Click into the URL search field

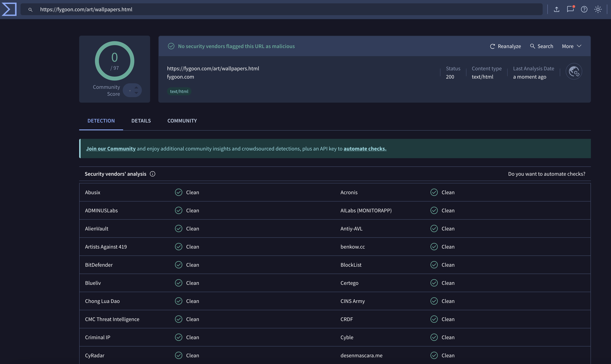click(x=281, y=9)
